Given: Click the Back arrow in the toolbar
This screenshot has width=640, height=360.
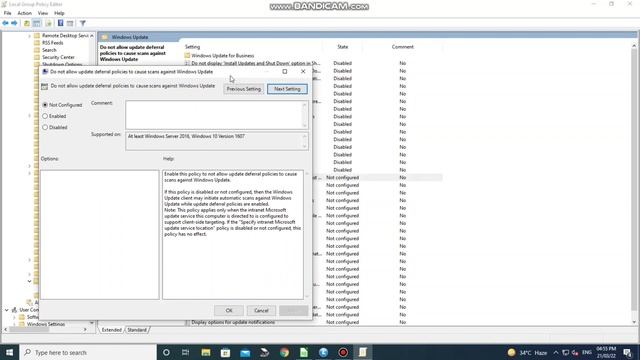Looking at the screenshot, I should point(5,23).
